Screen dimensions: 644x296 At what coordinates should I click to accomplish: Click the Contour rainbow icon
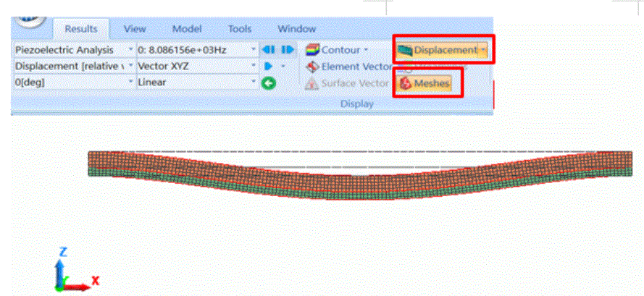point(312,50)
